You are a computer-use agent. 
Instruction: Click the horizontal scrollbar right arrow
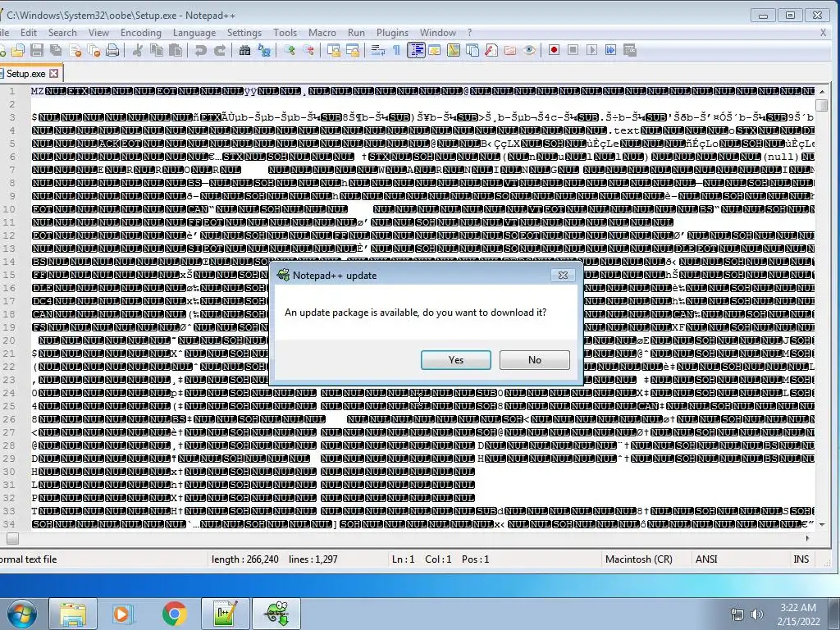[808, 538]
